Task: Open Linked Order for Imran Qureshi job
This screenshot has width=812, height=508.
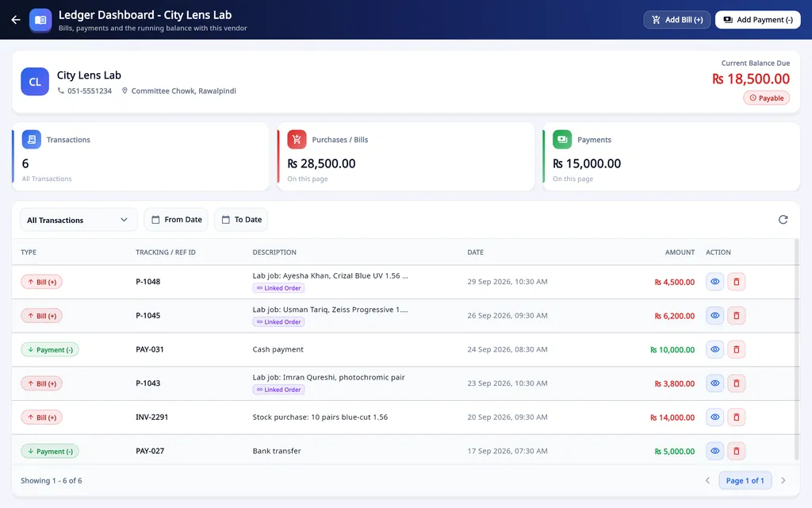Action: 278,390
